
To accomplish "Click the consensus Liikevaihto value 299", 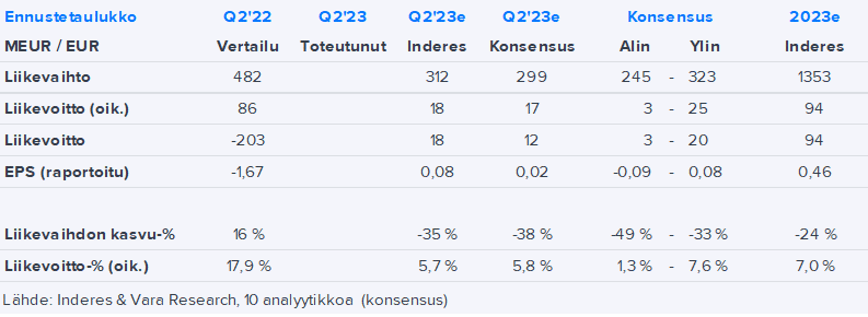I will (531, 77).
